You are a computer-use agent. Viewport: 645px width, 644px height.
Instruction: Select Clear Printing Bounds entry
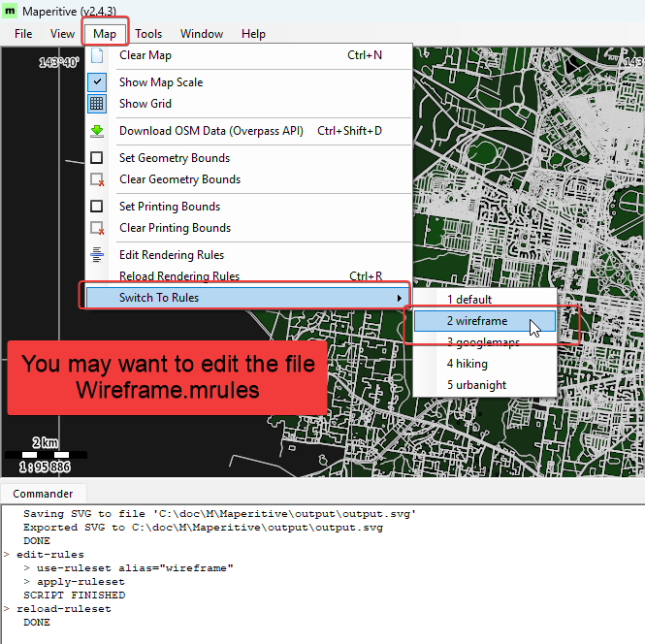point(248,228)
